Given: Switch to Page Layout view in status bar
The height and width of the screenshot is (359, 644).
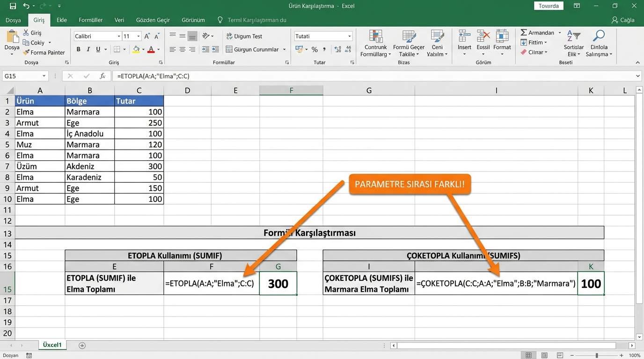Looking at the screenshot, I should pyautogui.click(x=544, y=356).
